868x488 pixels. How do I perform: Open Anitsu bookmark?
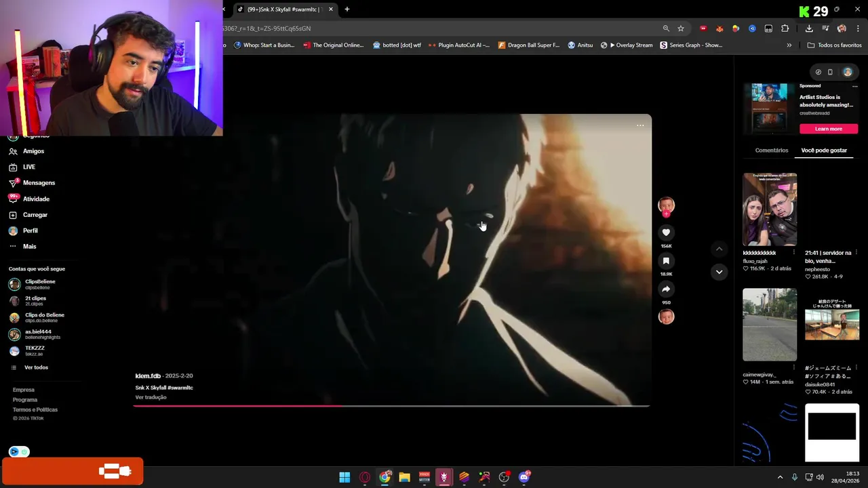click(x=580, y=45)
